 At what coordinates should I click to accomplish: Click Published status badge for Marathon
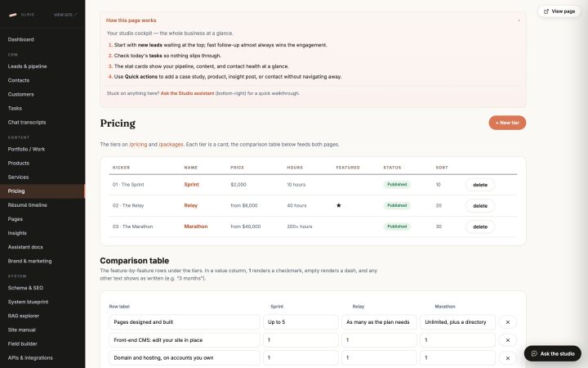(x=397, y=227)
